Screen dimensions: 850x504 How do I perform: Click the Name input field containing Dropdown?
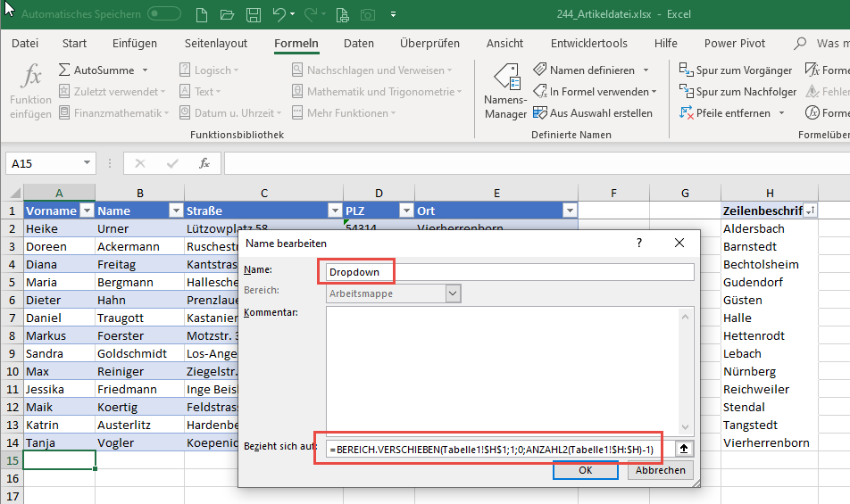click(x=510, y=272)
